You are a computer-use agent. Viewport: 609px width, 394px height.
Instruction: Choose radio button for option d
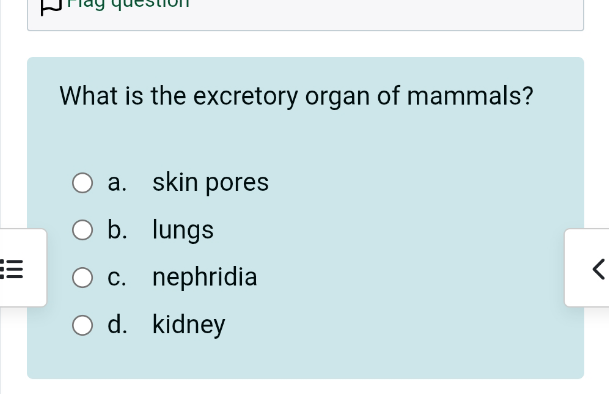click(x=82, y=325)
